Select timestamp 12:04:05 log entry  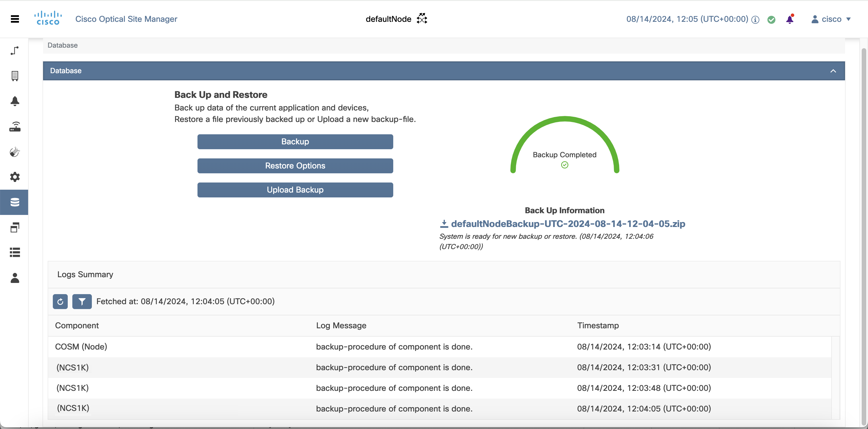[x=440, y=409]
